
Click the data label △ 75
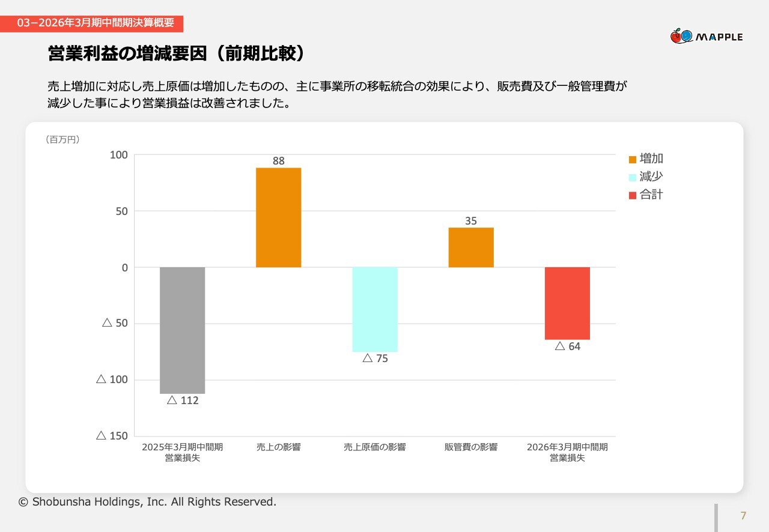pyautogui.click(x=375, y=358)
